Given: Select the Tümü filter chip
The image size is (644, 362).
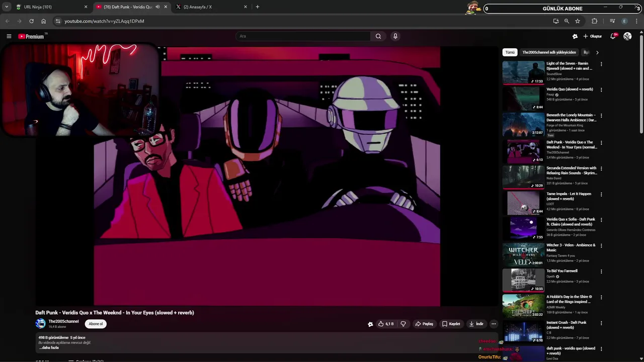Looking at the screenshot, I should tap(510, 52).
